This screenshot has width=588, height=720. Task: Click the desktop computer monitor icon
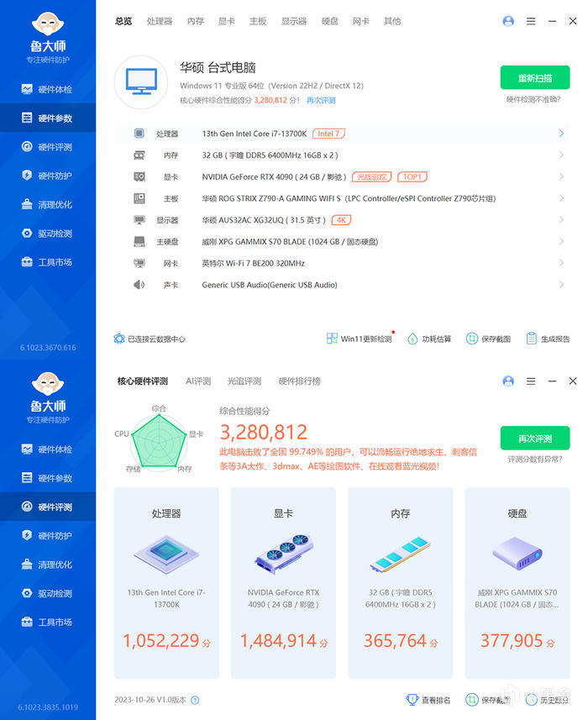point(141,82)
